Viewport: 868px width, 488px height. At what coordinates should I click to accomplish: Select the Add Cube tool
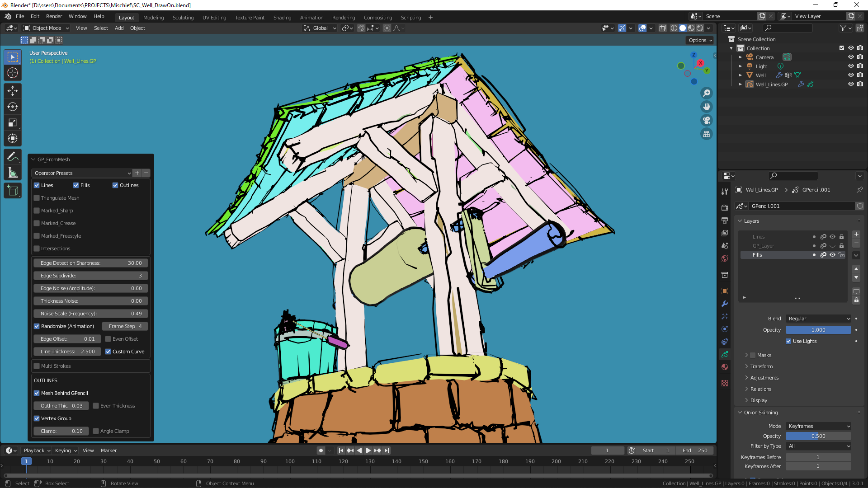pyautogui.click(x=13, y=190)
